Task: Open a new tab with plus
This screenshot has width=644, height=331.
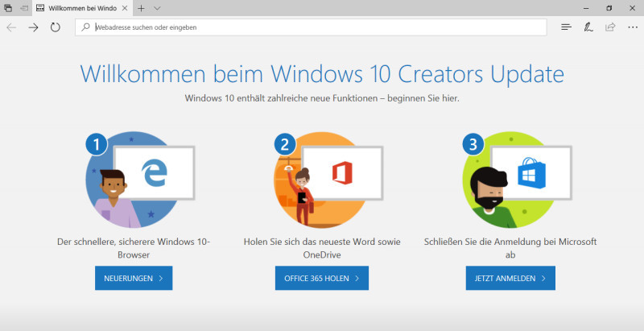Action: click(141, 8)
